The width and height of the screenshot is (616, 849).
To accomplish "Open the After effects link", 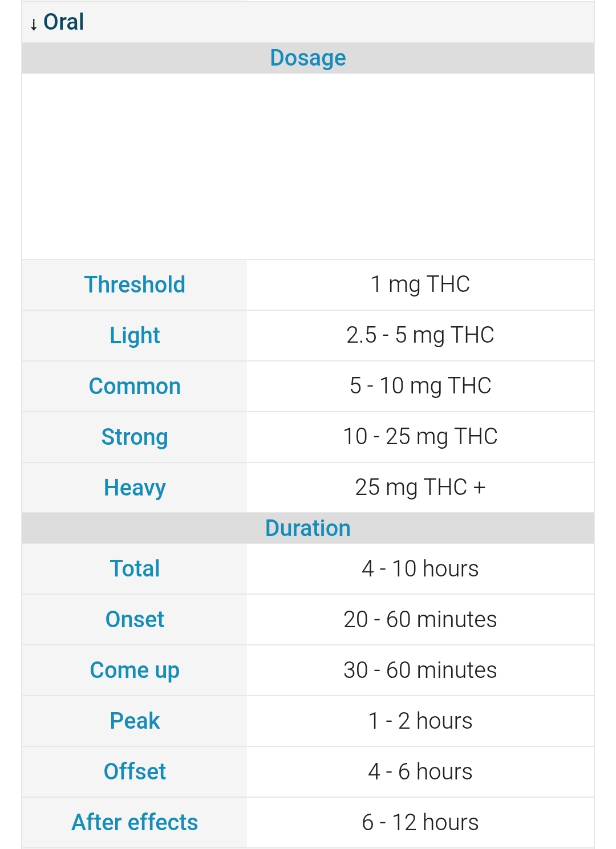I will 135,822.
